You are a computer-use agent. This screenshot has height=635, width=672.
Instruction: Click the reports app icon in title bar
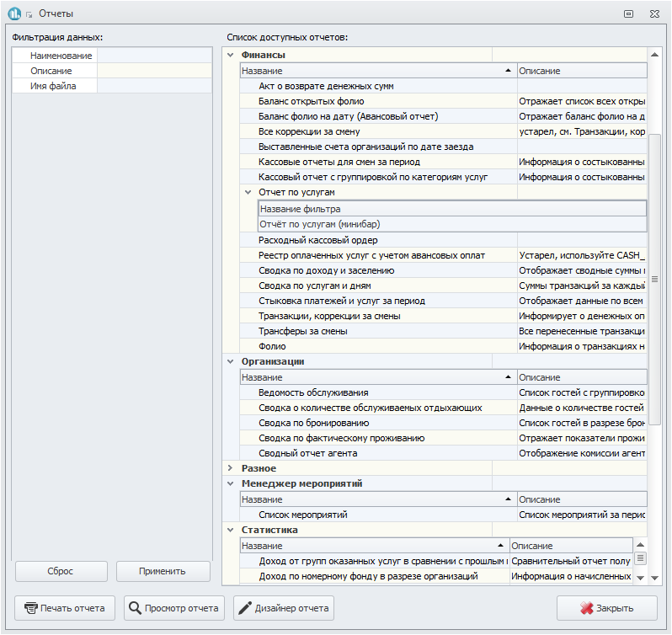[14, 13]
